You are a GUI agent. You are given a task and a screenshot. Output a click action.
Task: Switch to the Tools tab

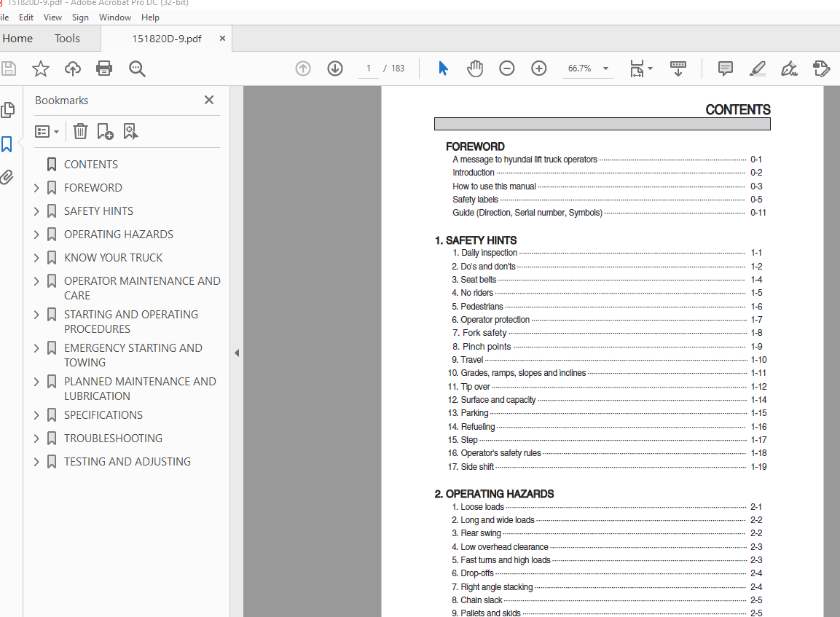[67, 39]
